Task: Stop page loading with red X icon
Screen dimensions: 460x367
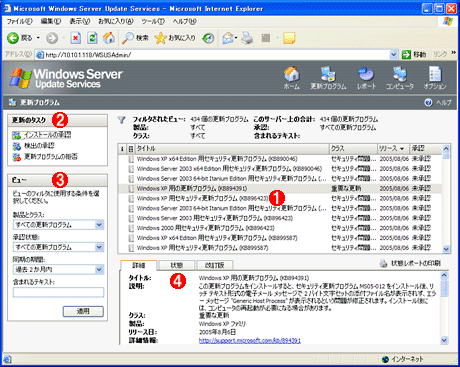Action: 76,38
